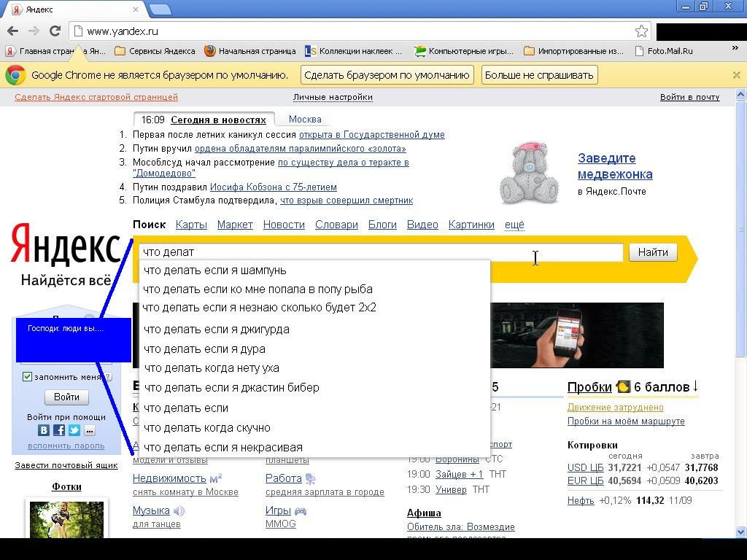Image resolution: width=747 pixels, height=560 pixels.
Task: Focus the Yandex search input field
Action: (381, 252)
